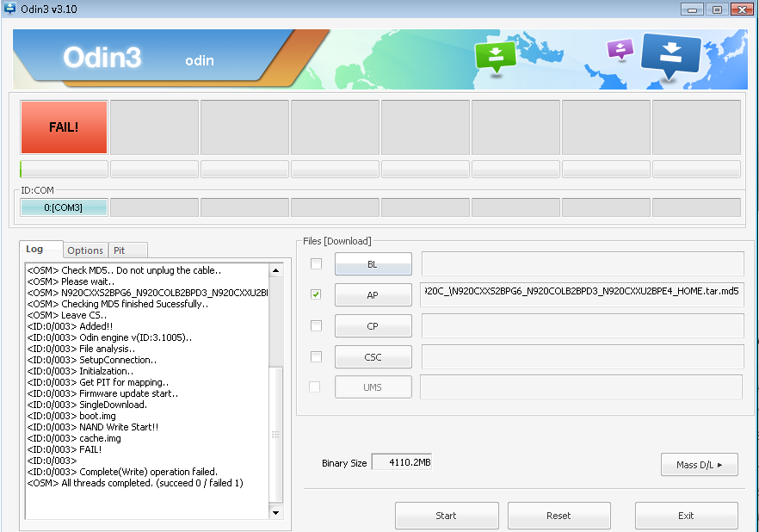Tick the CSC file checkbox

pos(316,356)
